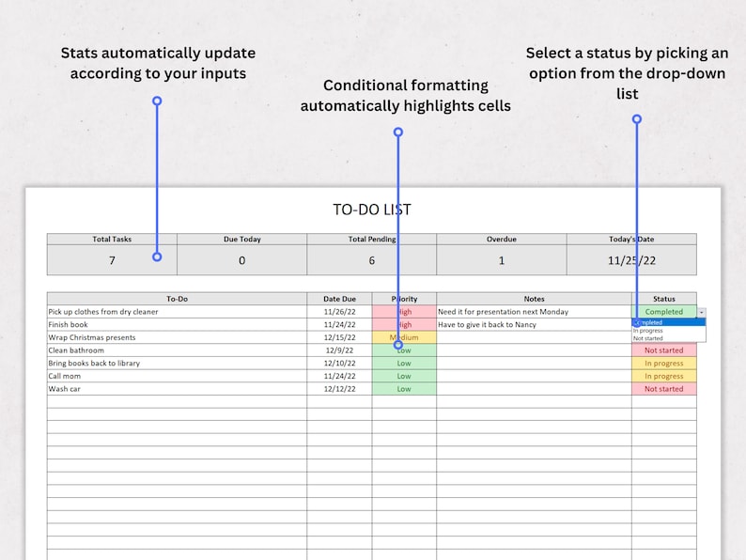Select the "Today's Date" header cell

click(631, 240)
